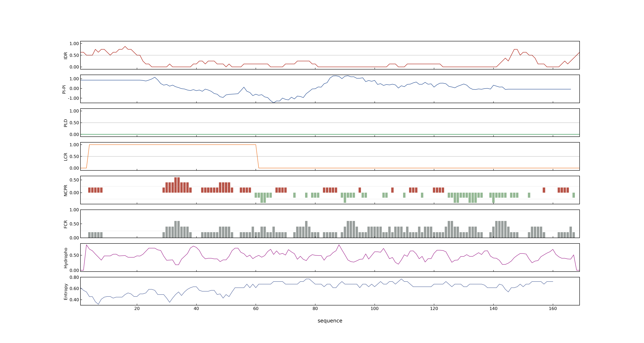Click the IDR peak near residue 148
The height and width of the screenshot is (343, 644).
point(516,49)
